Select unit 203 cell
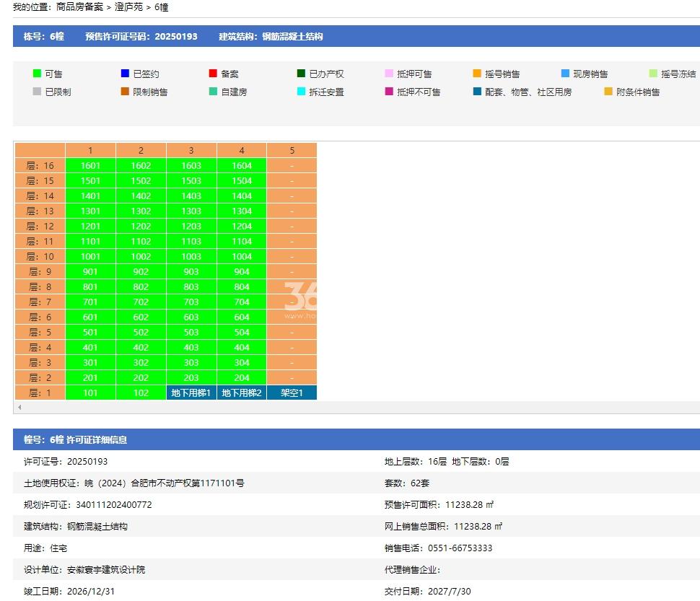 [x=191, y=378]
